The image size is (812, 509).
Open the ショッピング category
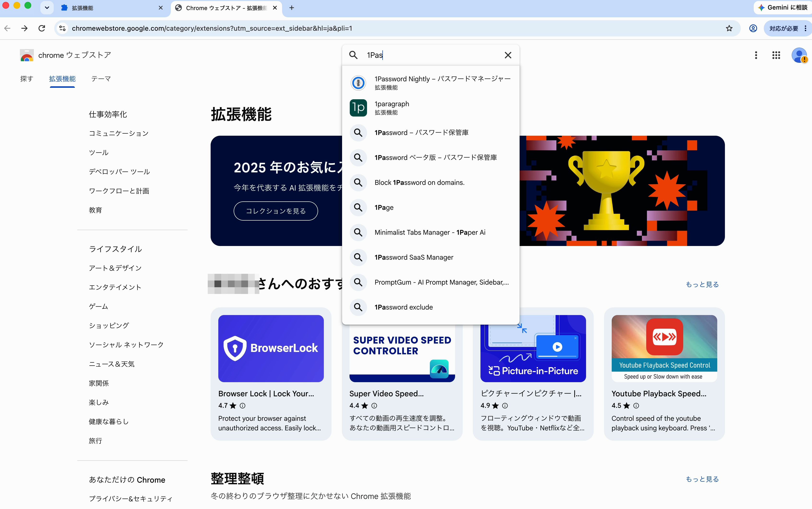pyautogui.click(x=109, y=326)
